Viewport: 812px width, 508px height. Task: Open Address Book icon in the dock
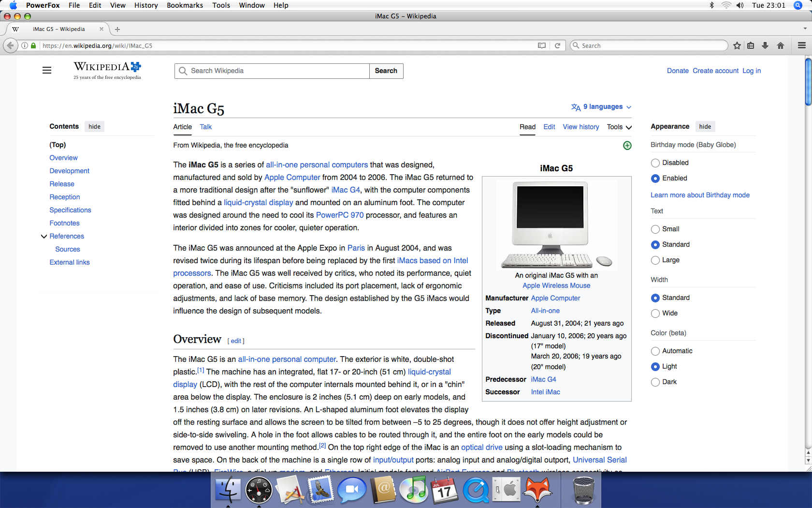(383, 490)
